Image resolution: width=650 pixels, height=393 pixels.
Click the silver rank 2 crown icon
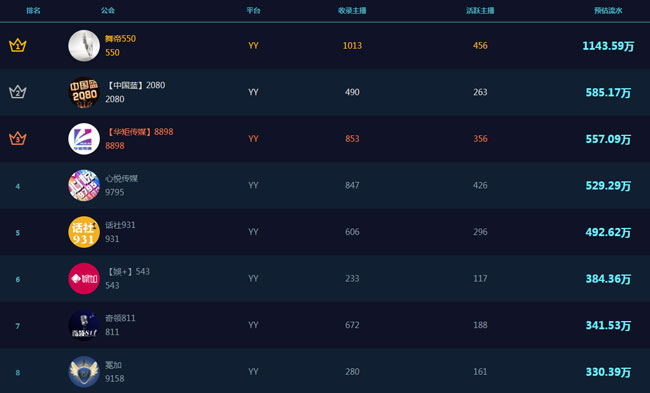point(18,92)
